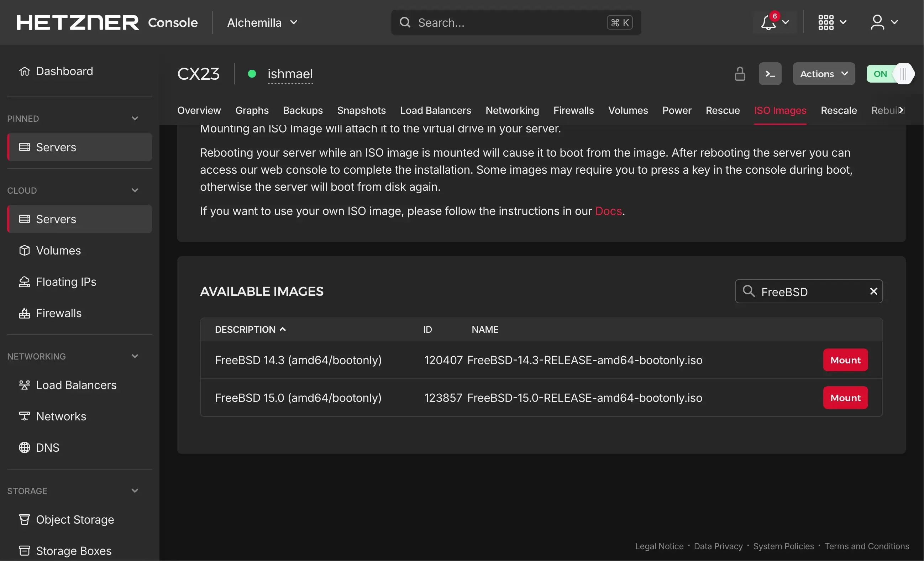This screenshot has width=924, height=561.
Task: Open the user account menu
Action: click(x=883, y=22)
